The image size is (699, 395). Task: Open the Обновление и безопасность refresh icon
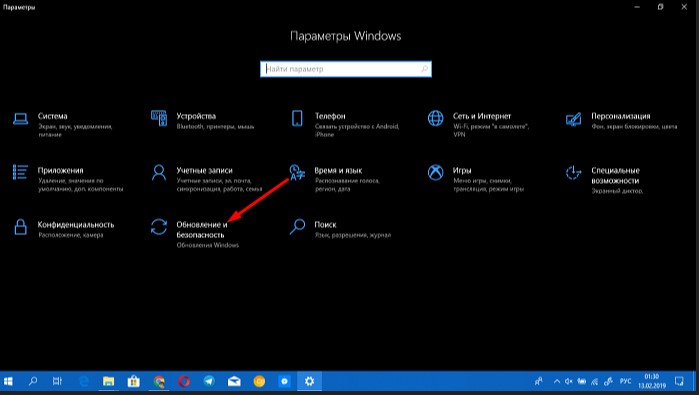tap(159, 226)
